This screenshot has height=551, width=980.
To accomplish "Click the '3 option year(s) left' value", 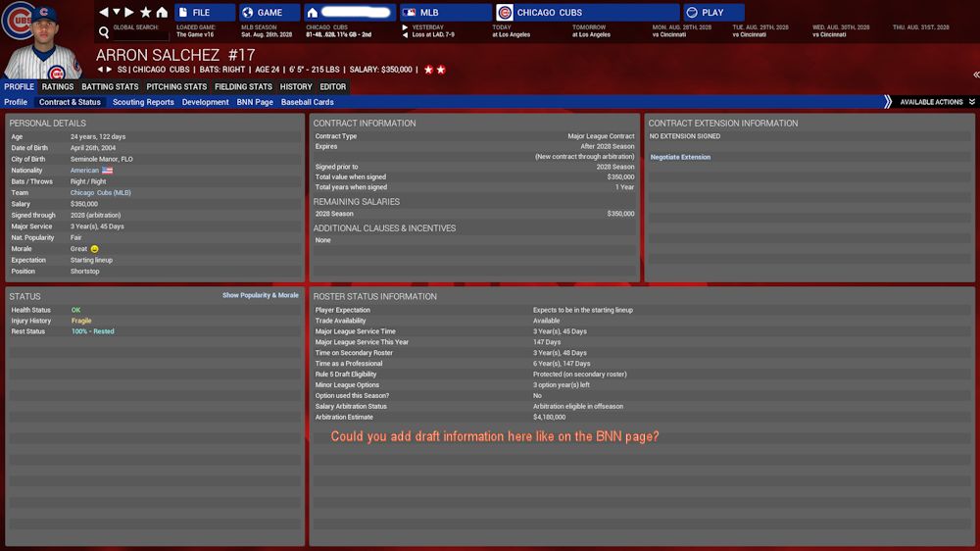I will click(562, 385).
